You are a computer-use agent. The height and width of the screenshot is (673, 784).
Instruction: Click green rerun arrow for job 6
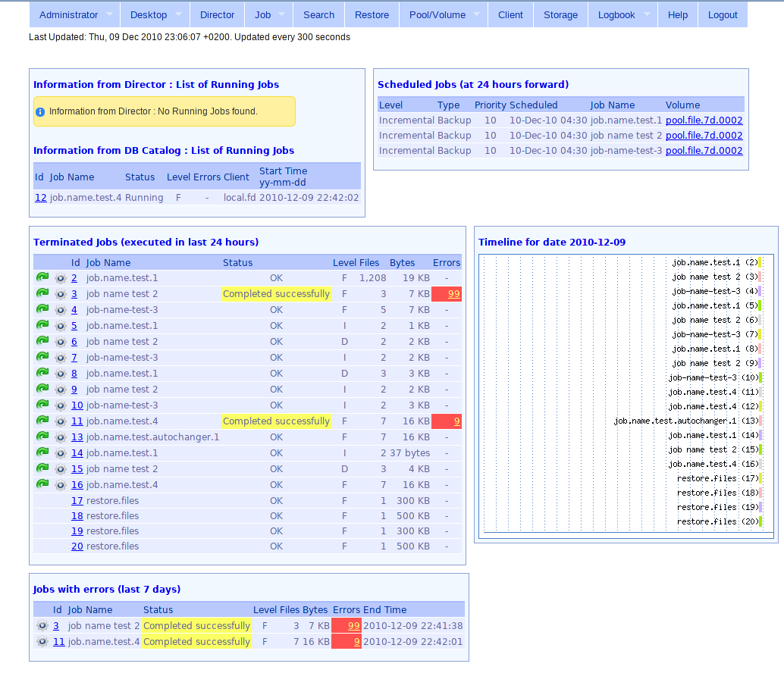click(42, 341)
